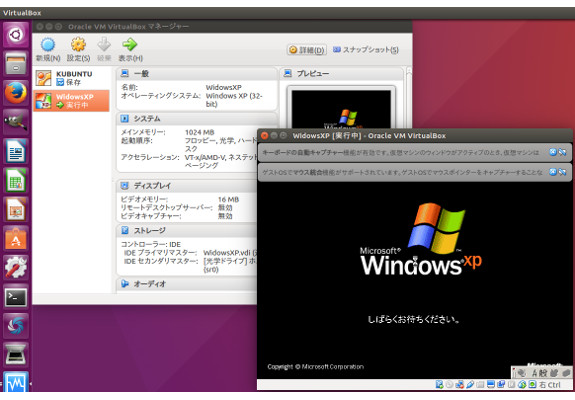
Task: Click the network adapter status icon
Action: [x=459, y=385]
